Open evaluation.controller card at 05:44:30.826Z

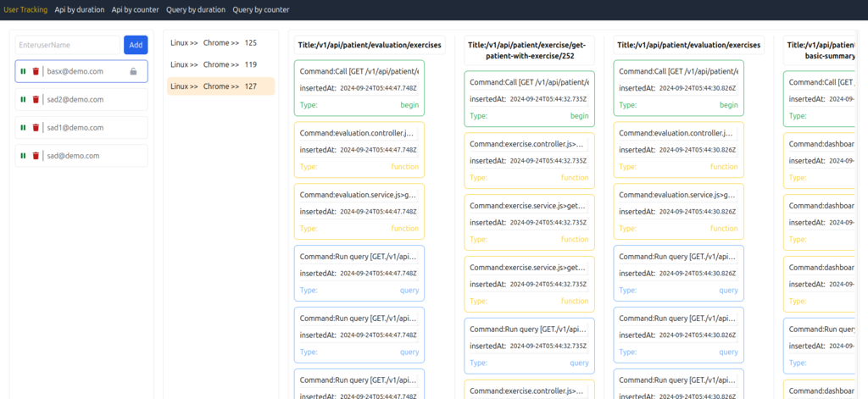tap(679, 150)
